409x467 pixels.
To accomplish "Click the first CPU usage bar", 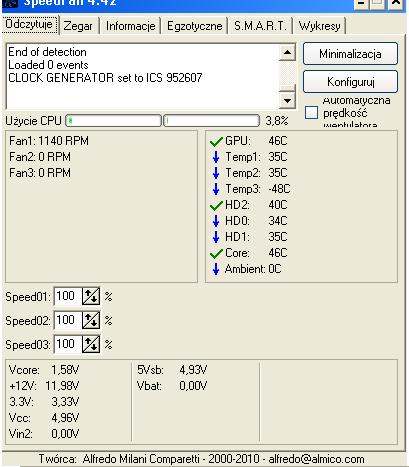I will (113, 121).
